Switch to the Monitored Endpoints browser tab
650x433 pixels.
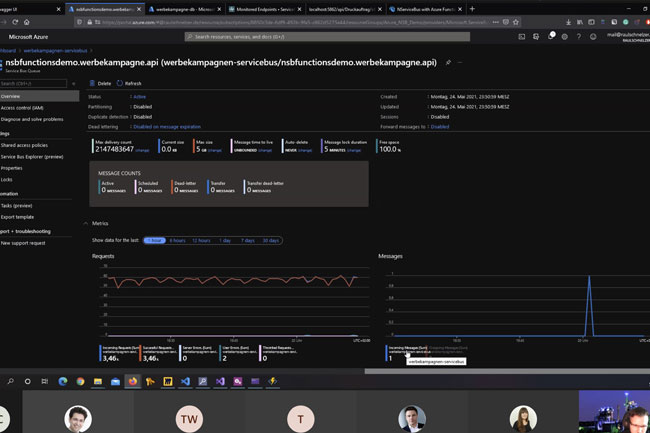(x=265, y=9)
